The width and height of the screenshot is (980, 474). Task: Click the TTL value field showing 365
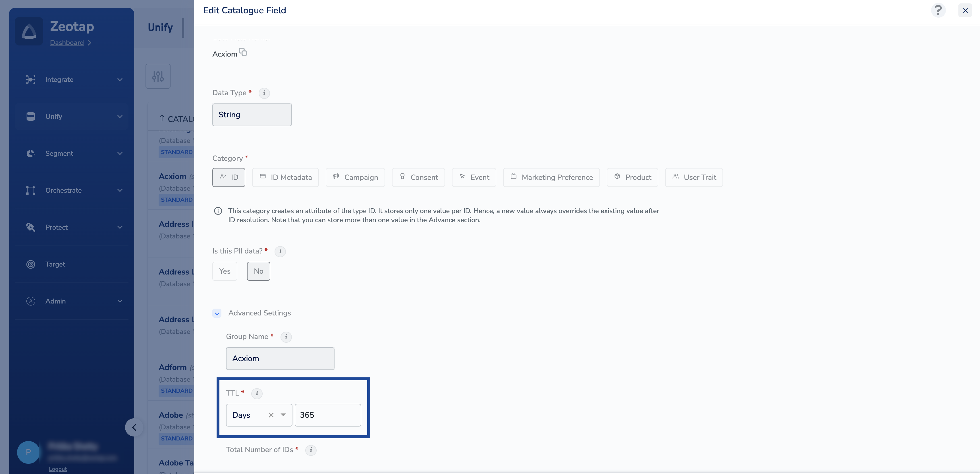pyautogui.click(x=327, y=415)
